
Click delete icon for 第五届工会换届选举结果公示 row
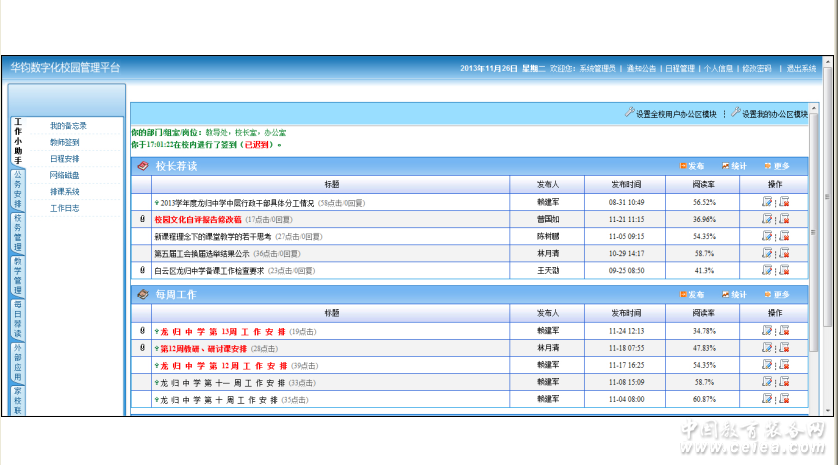pyautogui.click(x=784, y=253)
